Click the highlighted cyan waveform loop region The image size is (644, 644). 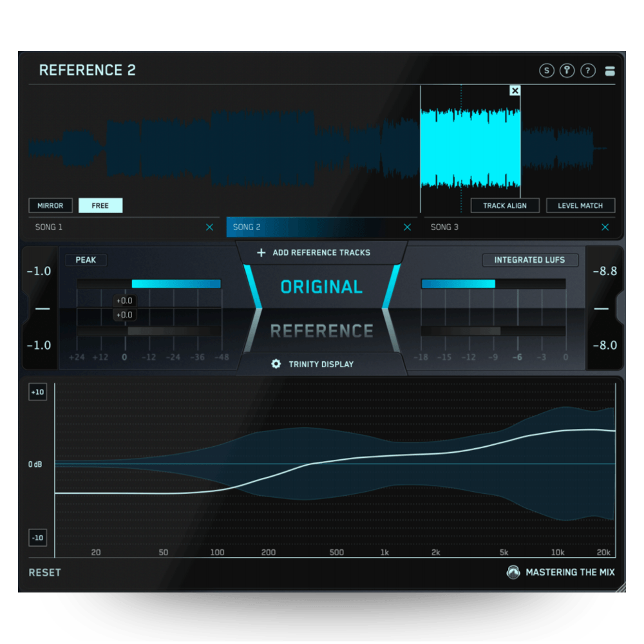470,149
